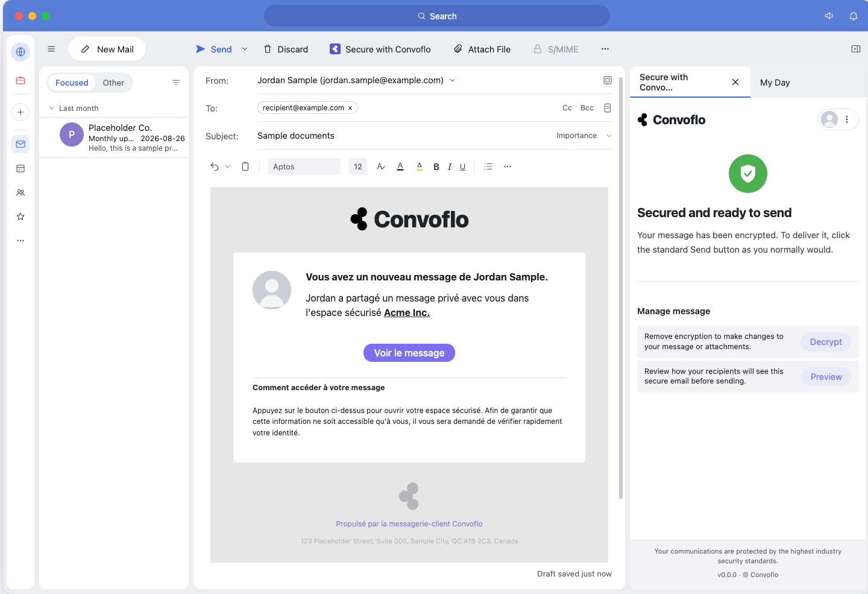Click the Voir le message button
The image size is (868, 594).
[409, 353]
